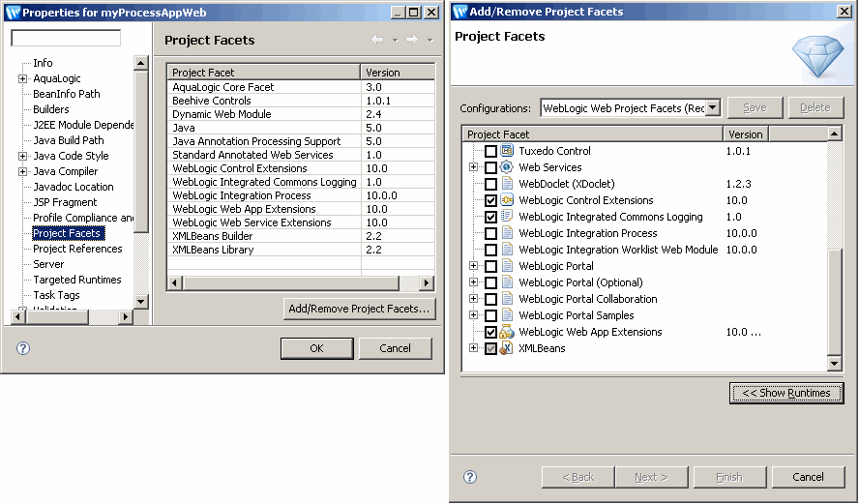Uncheck WebLogic Integrated Commons Logging

(x=490, y=217)
